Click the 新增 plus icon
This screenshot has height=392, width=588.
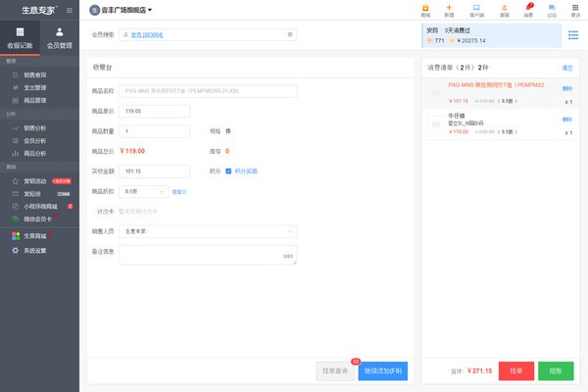tap(449, 11)
